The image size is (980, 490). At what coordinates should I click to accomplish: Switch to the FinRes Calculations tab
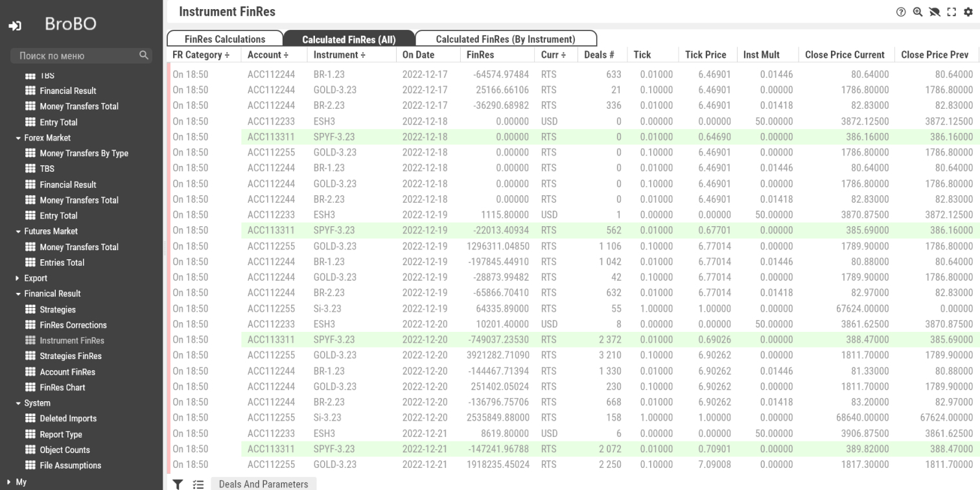click(x=225, y=39)
